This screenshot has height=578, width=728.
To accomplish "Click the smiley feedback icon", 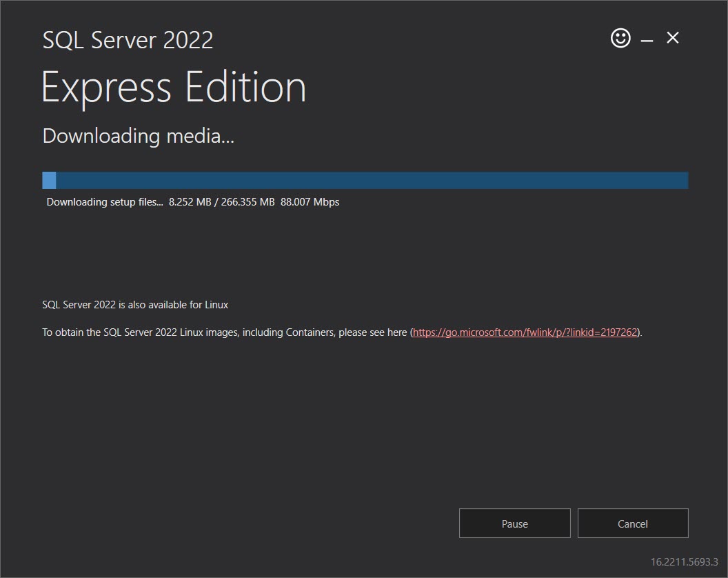I will pos(620,38).
